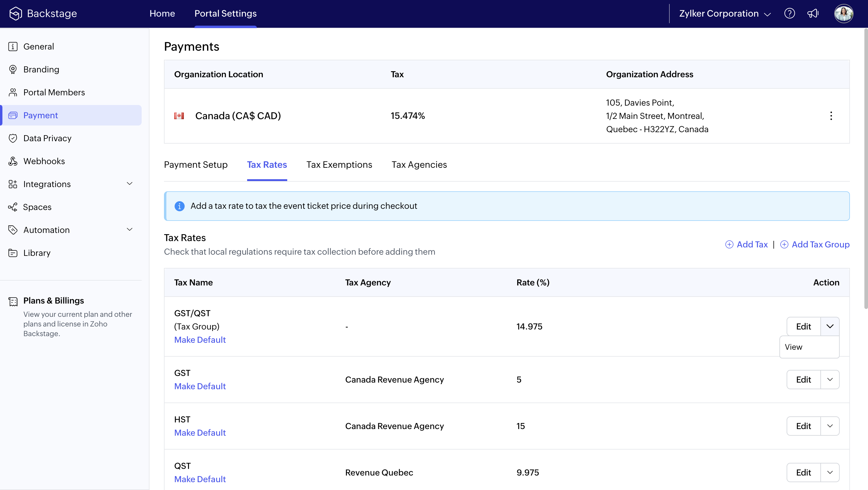This screenshot has height=490, width=868.
Task: Click the Plans & Billings receipt icon
Action: tap(13, 301)
